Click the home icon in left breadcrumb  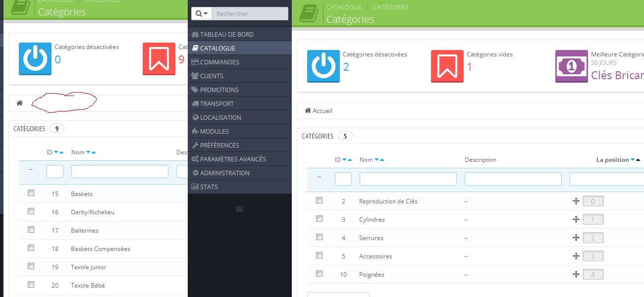click(20, 103)
